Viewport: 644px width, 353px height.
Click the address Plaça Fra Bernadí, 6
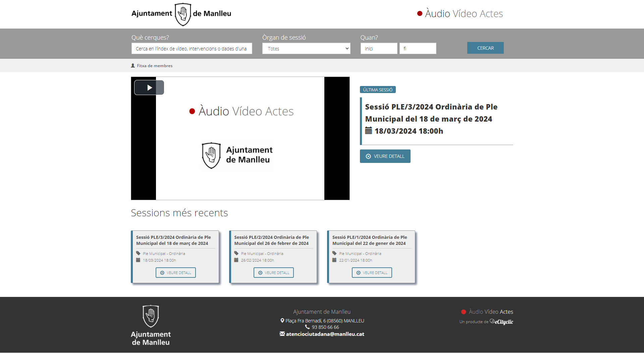pos(325,321)
